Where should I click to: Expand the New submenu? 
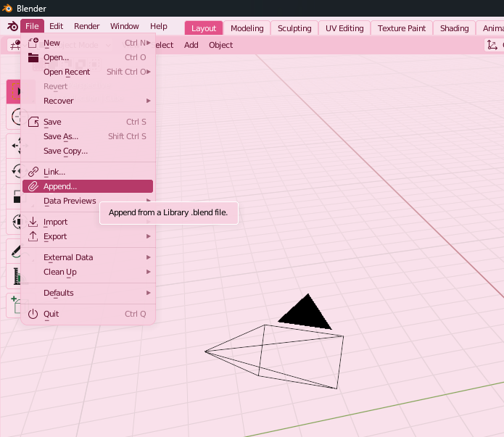(x=88, y=43)
